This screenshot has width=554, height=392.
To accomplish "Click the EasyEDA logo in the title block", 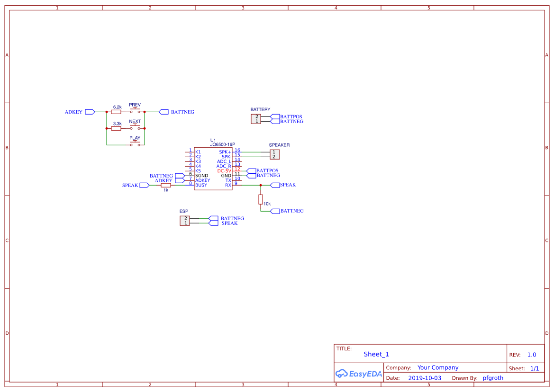I will pyautogui.click(x=358, y=374).
